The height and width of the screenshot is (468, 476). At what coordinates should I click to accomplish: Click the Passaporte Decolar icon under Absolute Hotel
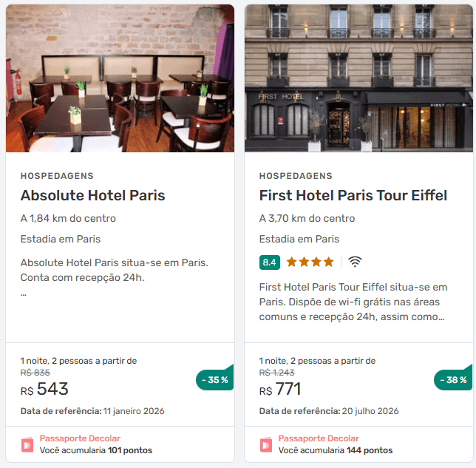point(27,444)
